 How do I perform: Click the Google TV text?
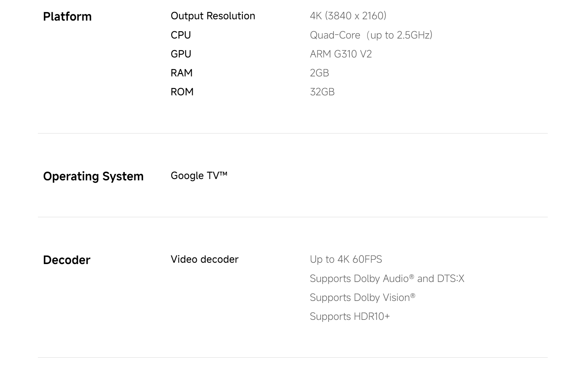click(x=199, y=175)
